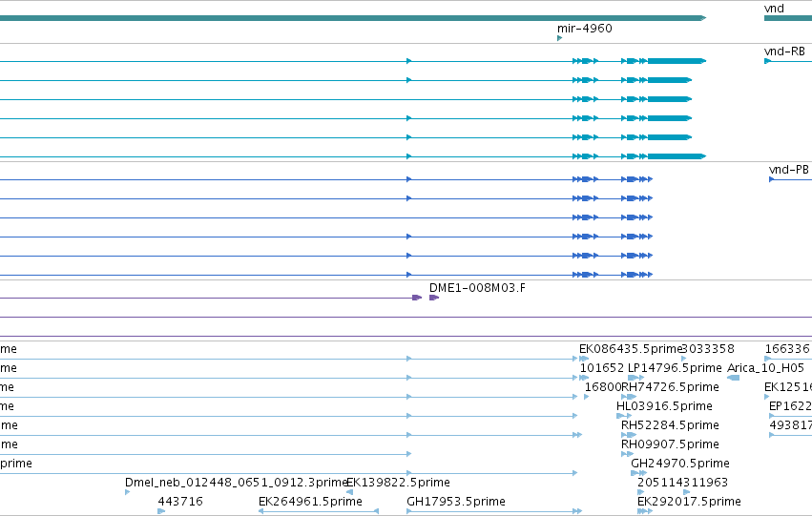The height and width of the screenshot is (516, 812).
Task: Click the 166336 feature label
Action: click(787, 349)
